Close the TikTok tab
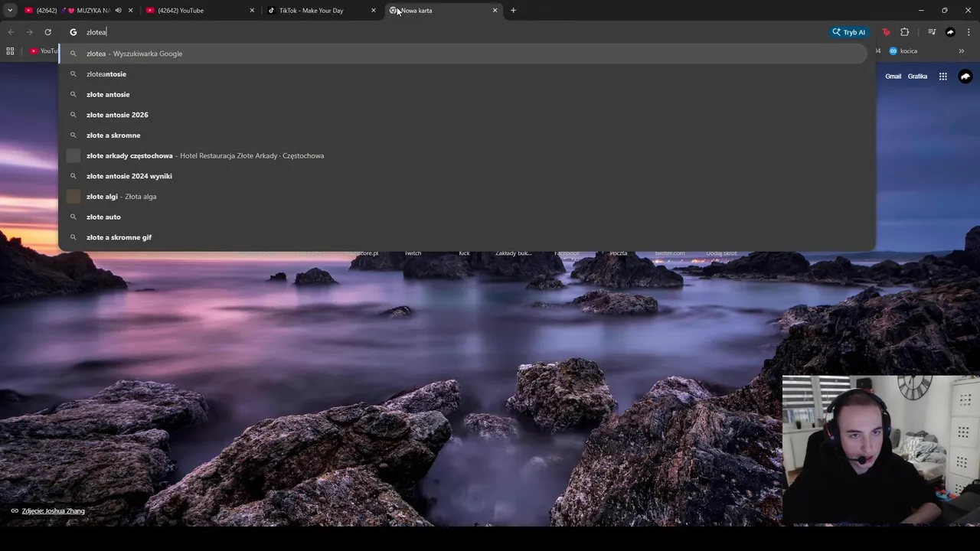 [374, 11]
